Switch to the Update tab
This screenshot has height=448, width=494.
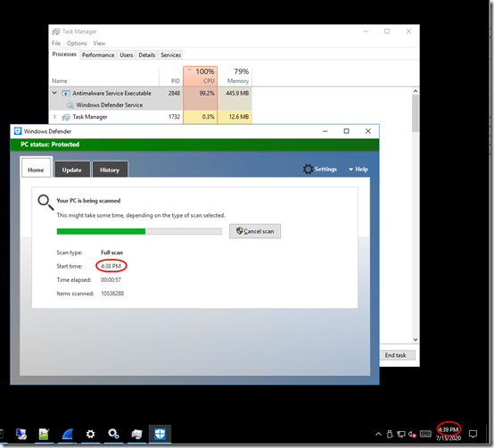72,170
